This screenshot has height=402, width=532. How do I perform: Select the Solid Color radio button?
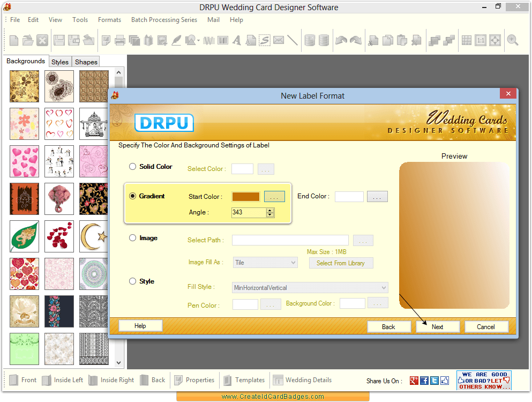coord(133,167)
